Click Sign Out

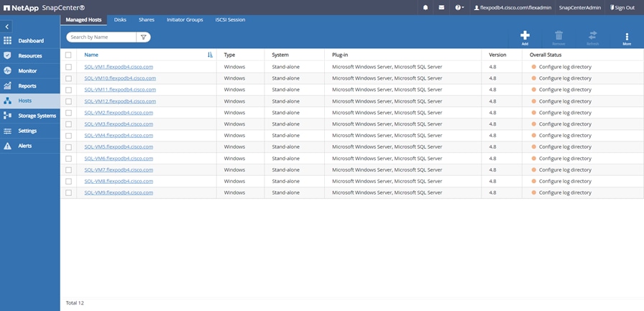tap(622, 7)
